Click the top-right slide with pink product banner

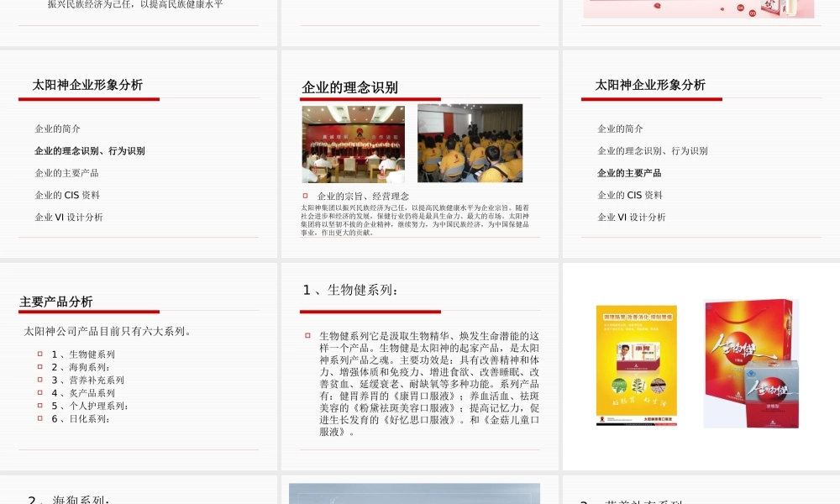[701, 23]
